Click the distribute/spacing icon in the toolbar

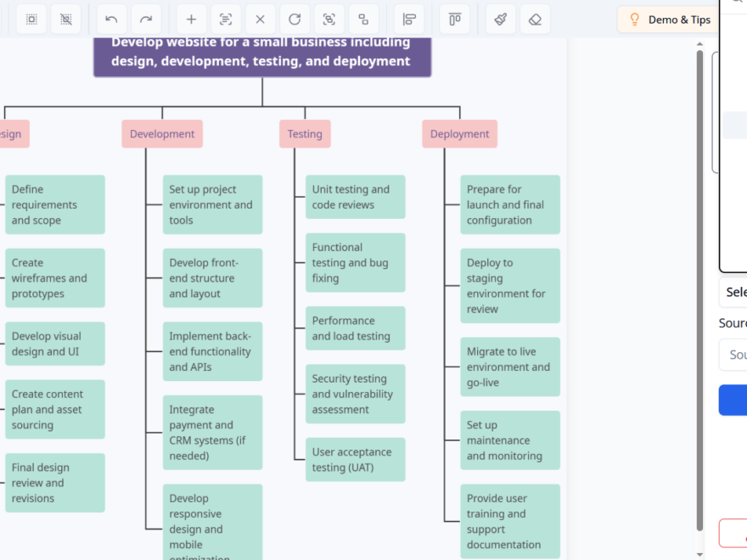(453, 19)
